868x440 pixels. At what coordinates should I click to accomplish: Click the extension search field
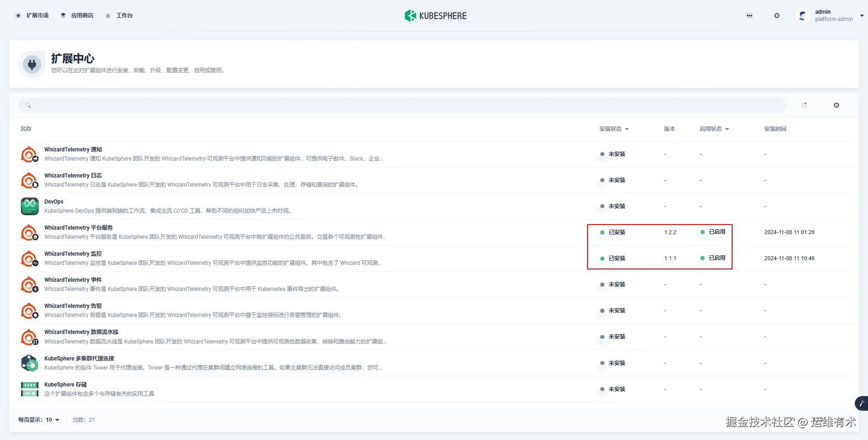[402, 105]
